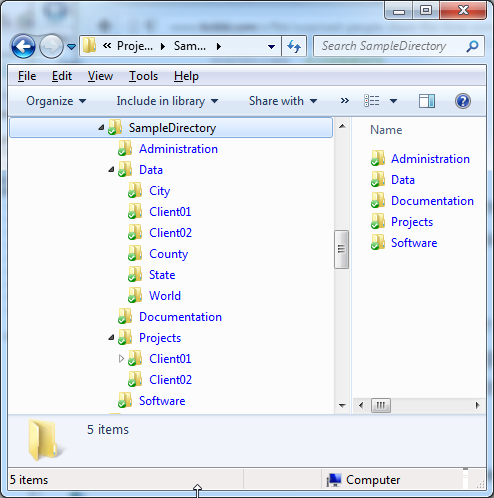Image resolution: width=494 pixels, height=498 pixels.
Task: Open the Include in library dropdown
Action: tap(167, 101)
